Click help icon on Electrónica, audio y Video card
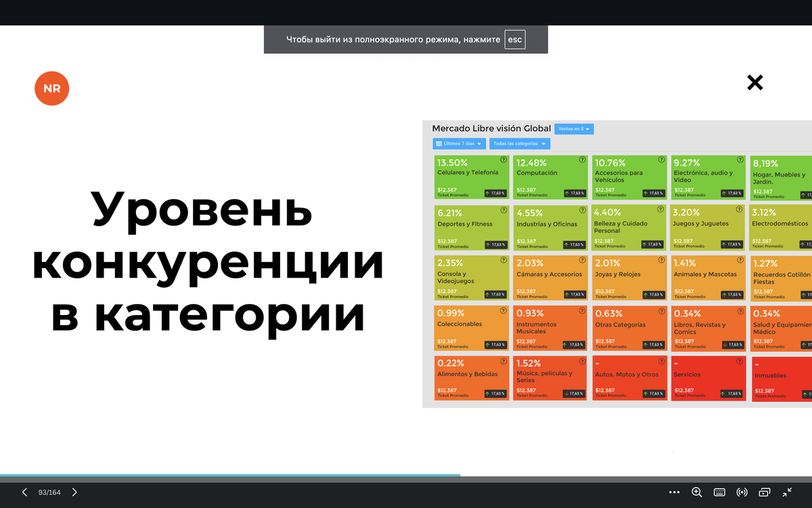This screenshot has height=508, width=812. (739, 160)
